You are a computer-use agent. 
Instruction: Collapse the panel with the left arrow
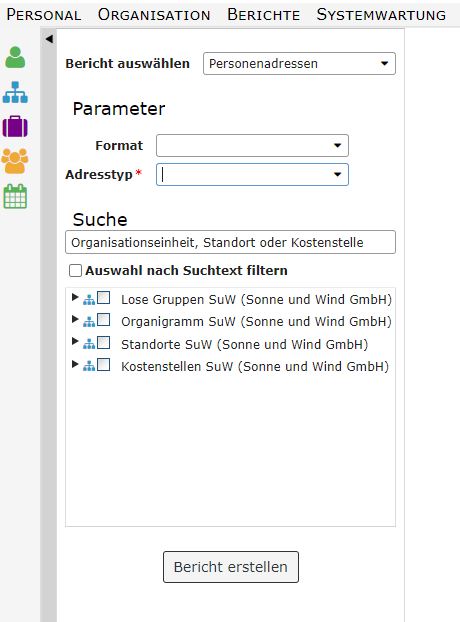49,39
